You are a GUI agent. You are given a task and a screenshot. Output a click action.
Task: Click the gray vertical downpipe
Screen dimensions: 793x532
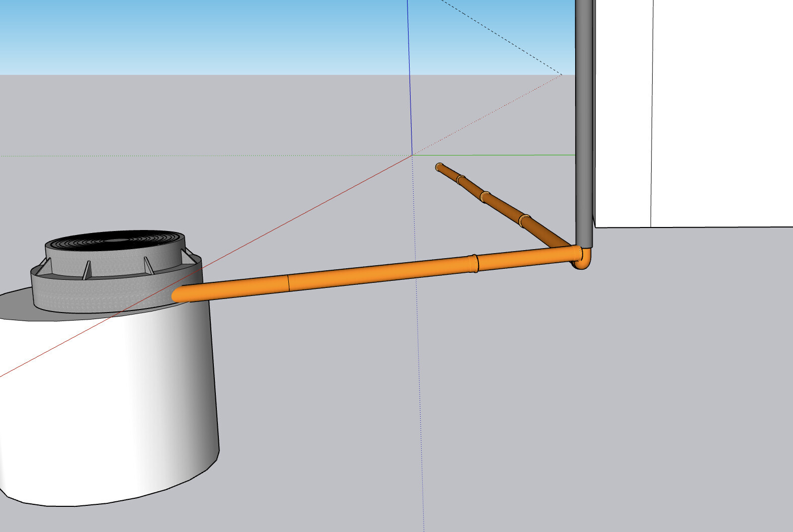584,126
